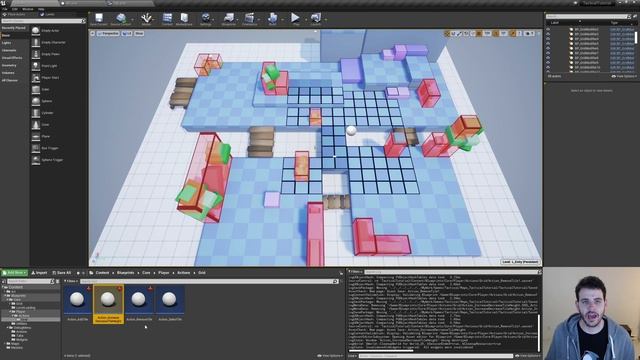Open Marketplace from the toolbar
This screenshot has width=640, height=360.
(x=184, y=19)
